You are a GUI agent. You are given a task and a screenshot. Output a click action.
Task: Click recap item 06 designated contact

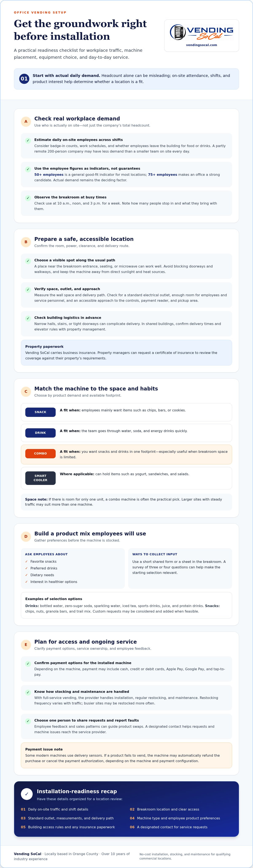(168, 827)
